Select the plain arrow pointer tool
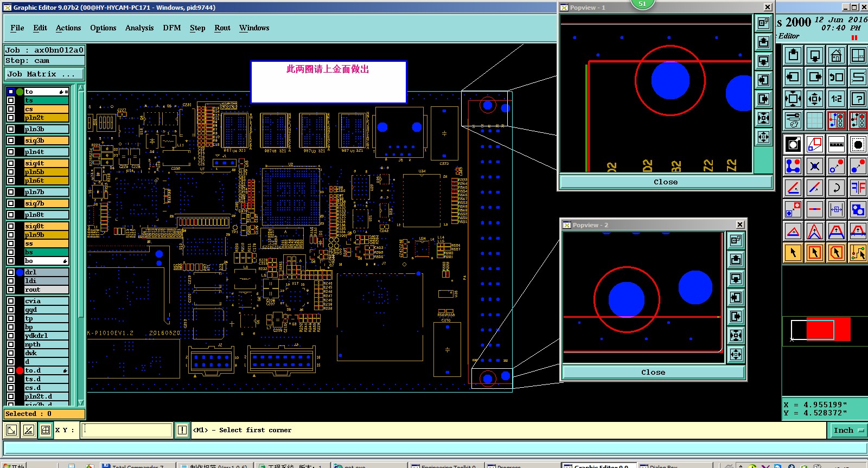Viewport: 868px width, 468px height. tap(793, 253)
